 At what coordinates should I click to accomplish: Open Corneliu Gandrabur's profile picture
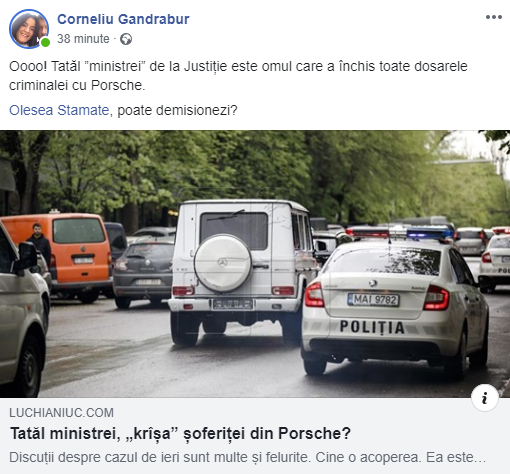tap(29, 29)
